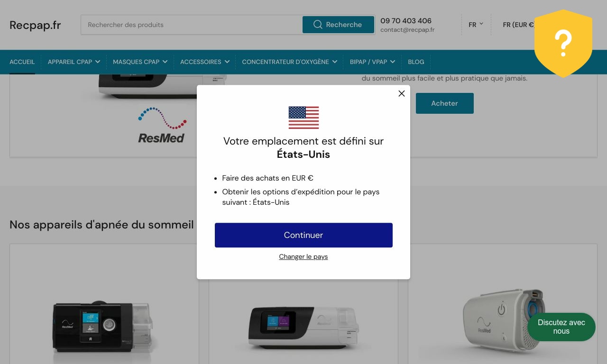Expand the APPAREIL CPAP menu chevron

pos(98,62)
